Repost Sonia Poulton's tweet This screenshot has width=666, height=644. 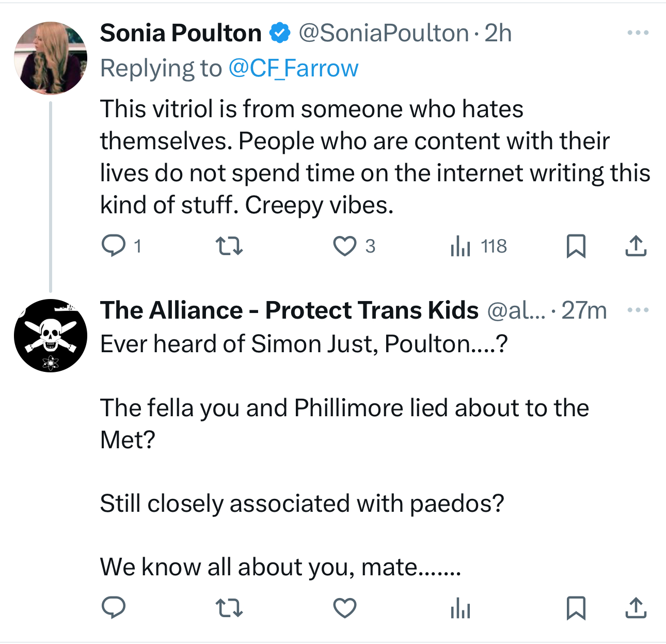(229, 246)
